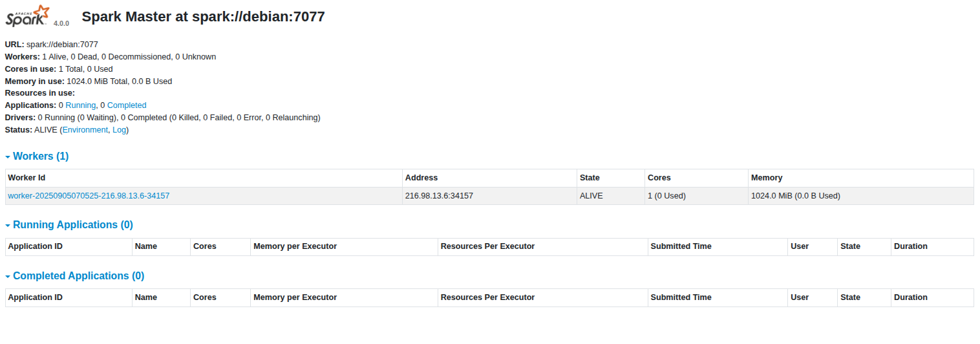Collapse the Completed Applications (0) section arrow
980x344 pixels.
(x=8, y=277)
